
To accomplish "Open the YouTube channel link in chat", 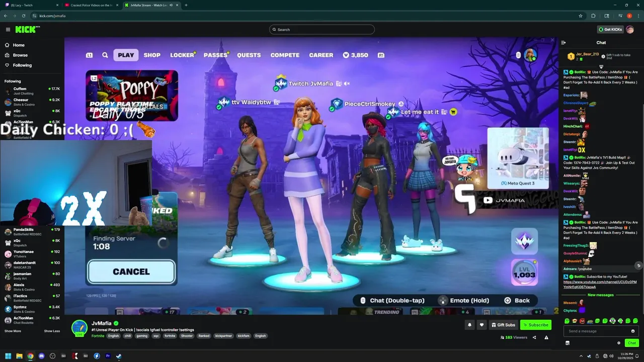I will 600,285.
